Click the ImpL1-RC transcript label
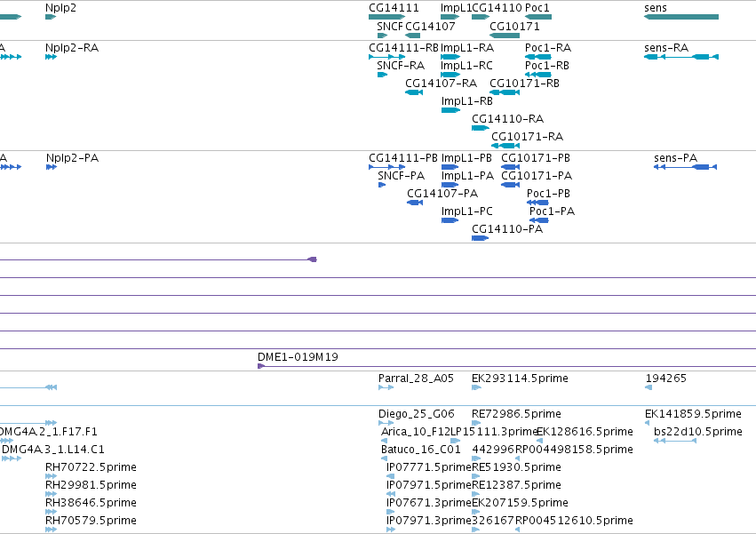 (x=466, y=66)
